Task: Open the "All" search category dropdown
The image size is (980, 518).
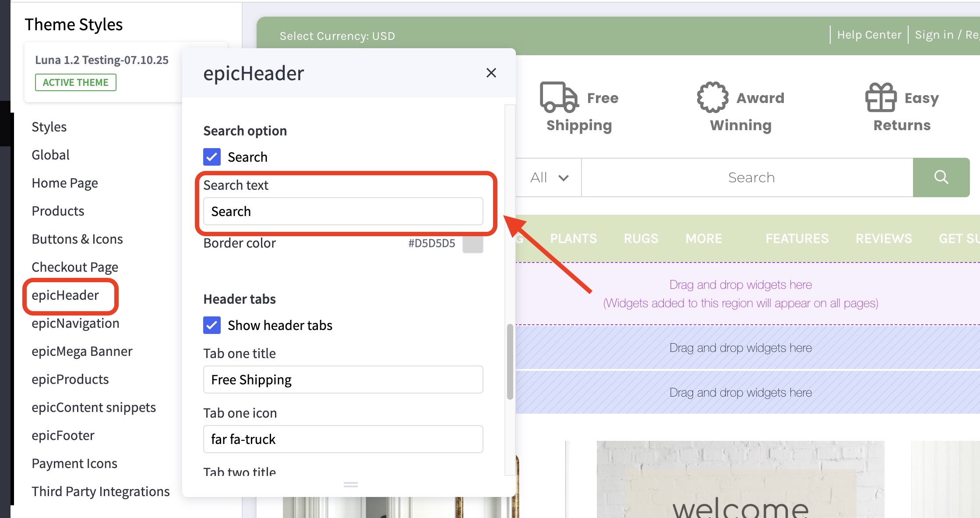Action: tap(549, 177)
